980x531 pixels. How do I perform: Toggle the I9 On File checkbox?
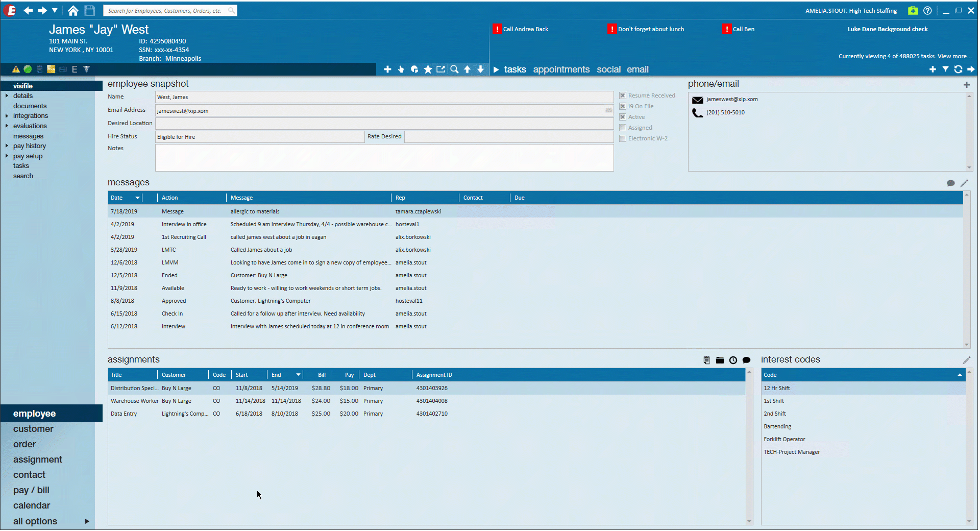623,106
